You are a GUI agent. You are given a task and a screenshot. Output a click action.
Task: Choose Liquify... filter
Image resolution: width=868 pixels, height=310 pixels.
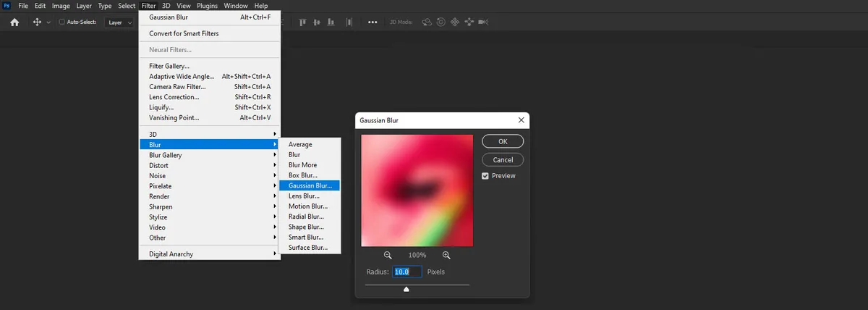coord(210,107)
